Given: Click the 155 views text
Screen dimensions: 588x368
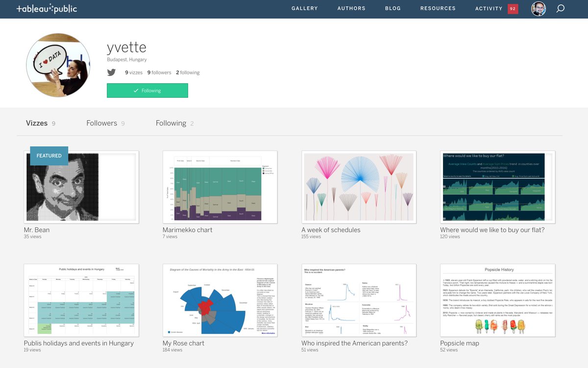Looking at the screenshot, I should pos(311,237).
